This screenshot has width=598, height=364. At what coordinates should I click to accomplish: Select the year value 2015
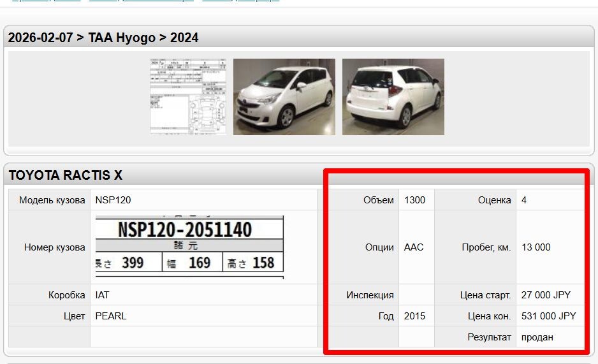pos(414,316)
